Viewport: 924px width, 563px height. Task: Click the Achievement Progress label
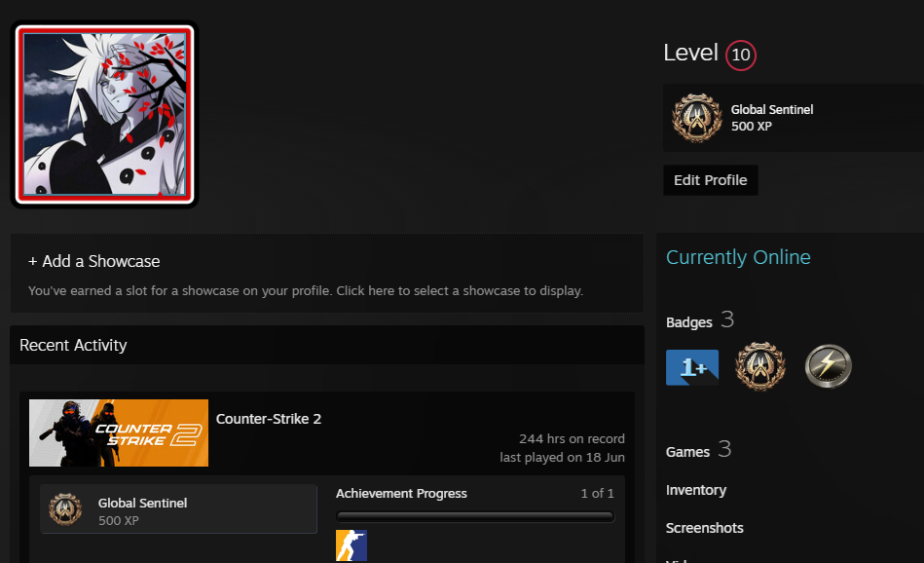(401, 494)
